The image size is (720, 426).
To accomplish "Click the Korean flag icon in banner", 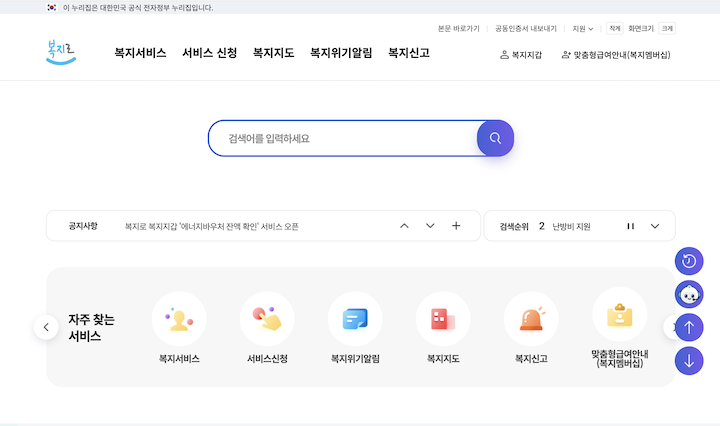I will [x=52, y=7].
